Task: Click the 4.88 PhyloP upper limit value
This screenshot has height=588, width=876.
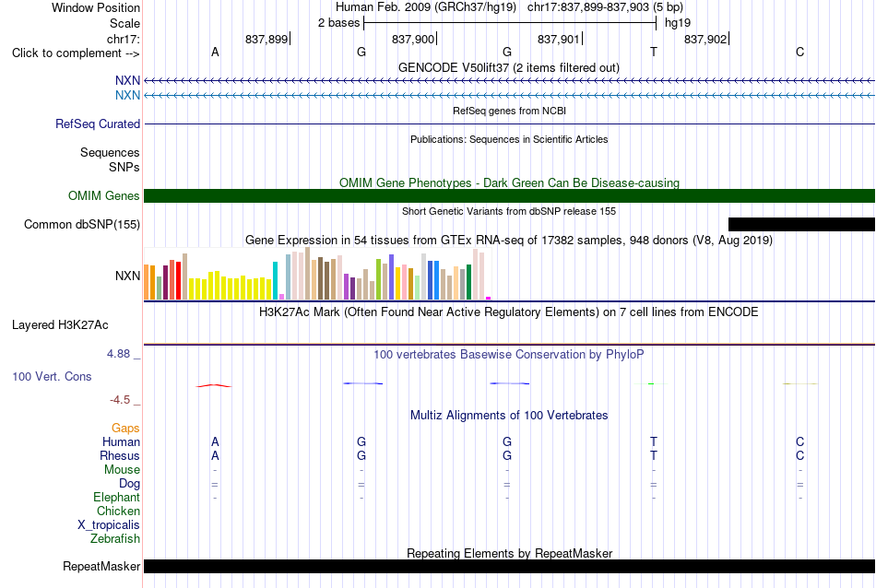Action: [x=118, y=354]
